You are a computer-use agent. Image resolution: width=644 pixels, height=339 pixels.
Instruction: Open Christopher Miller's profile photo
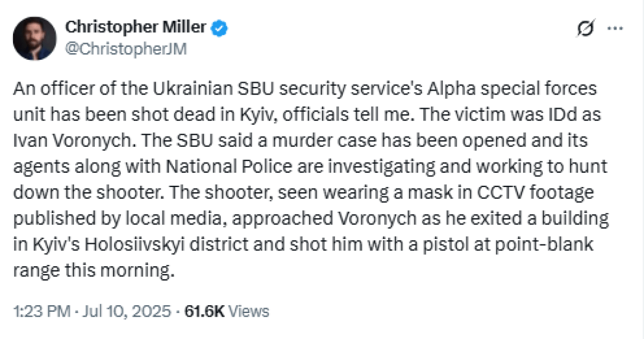click(x=34, y=38)
